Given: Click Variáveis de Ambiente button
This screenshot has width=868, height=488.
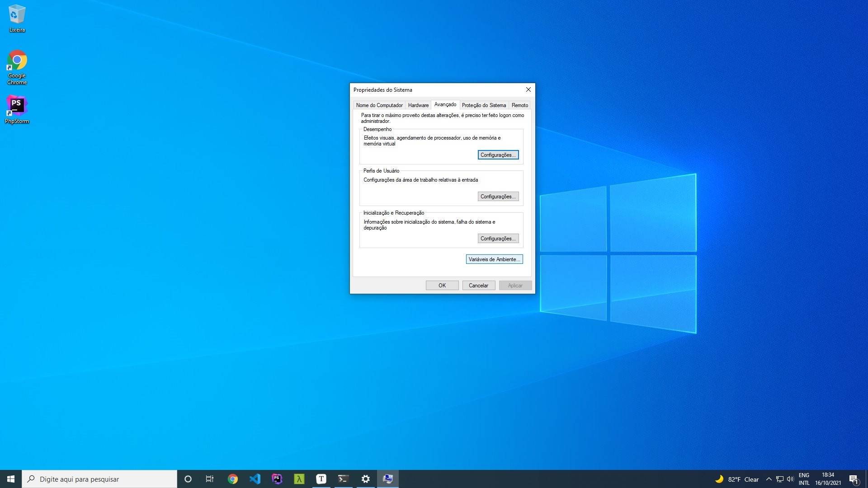Looking at the screenshot, I should pyautogui.click(x=494, y=259).
